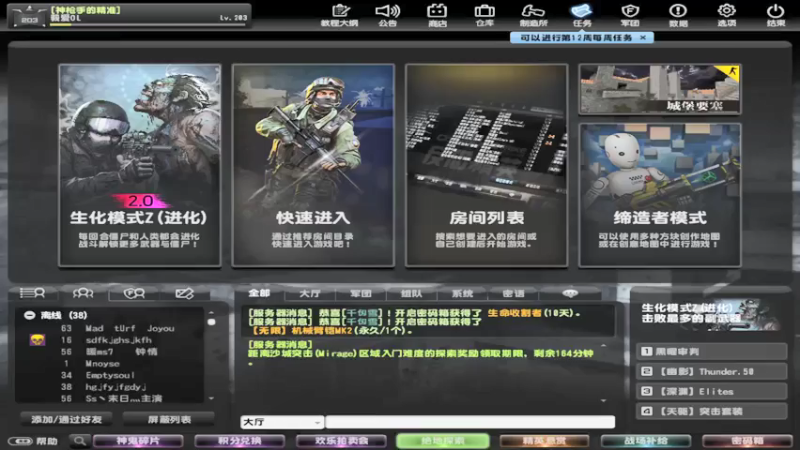
Task: Select the 快速进入 quick join card
Action: coord(313,165)
